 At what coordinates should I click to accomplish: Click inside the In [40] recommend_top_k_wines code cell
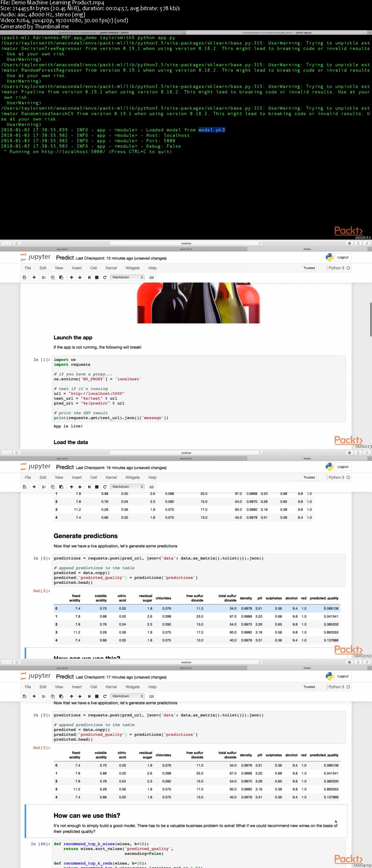[199, 853]
